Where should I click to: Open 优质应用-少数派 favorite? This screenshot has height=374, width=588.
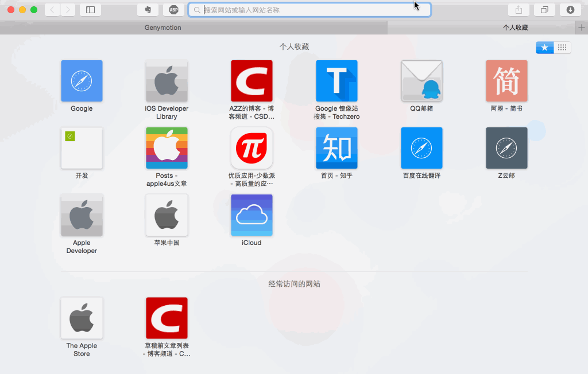point(252,148)
